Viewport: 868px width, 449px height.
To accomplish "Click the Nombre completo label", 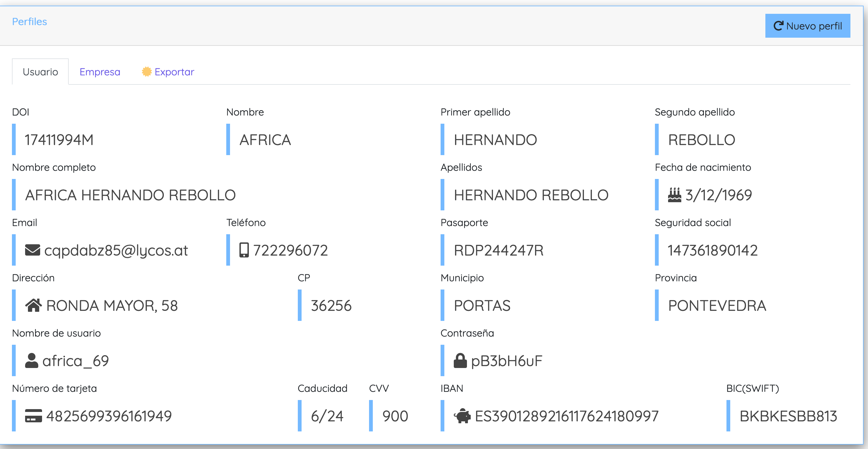I will (x=54, y=167).
